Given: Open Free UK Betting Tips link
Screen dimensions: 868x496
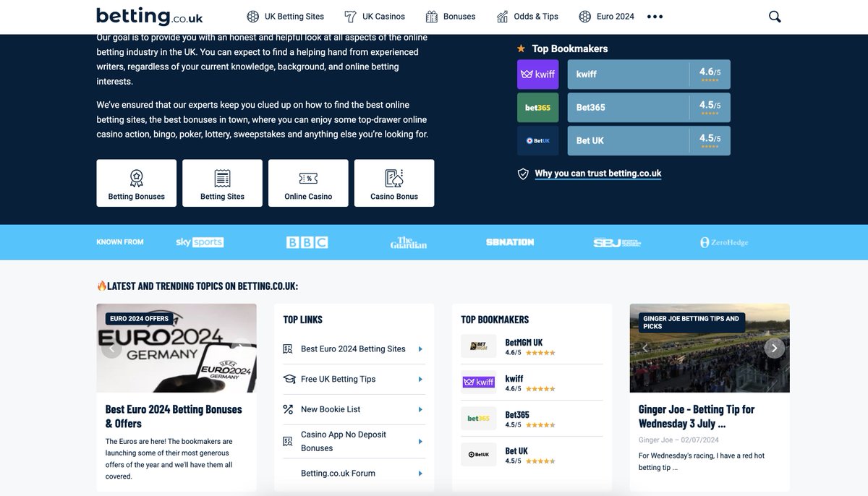Looking at the screenshot, I should click(x=339, y=379).
